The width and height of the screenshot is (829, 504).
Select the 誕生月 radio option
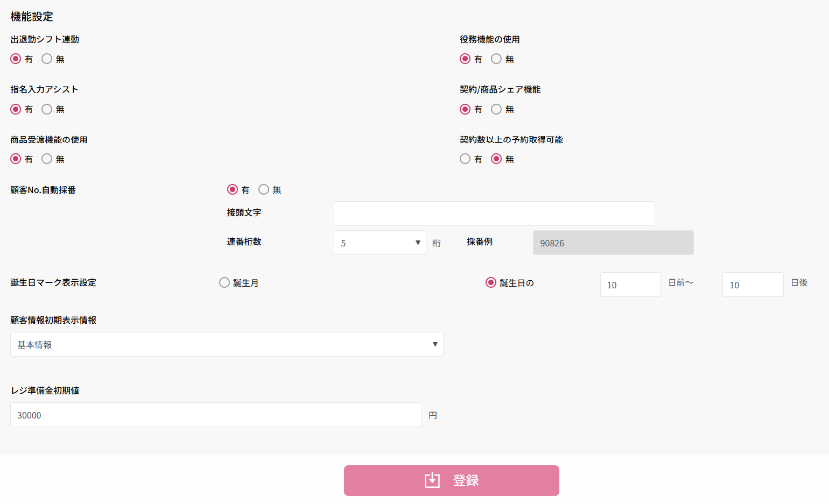click(x=224, y=283)
